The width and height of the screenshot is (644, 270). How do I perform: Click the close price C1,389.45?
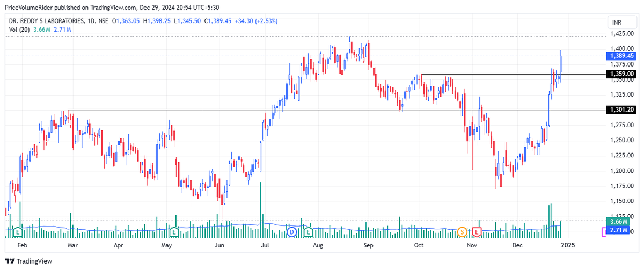click(x=218, y=21)
